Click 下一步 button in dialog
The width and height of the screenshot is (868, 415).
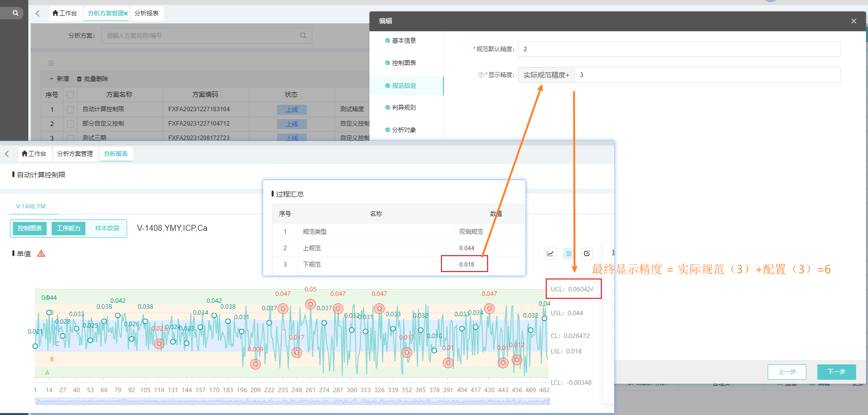click(x=837, y=372)
